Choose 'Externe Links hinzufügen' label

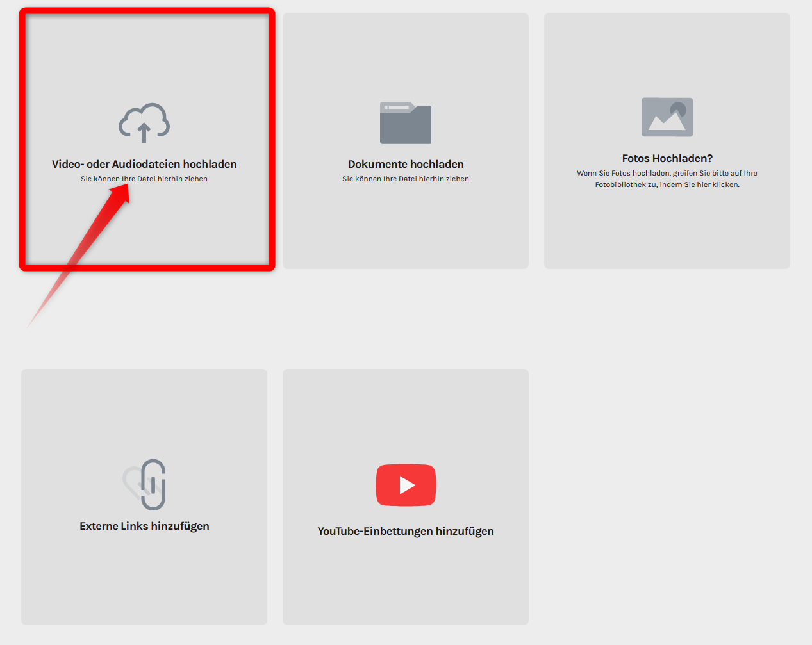point(144,526)
